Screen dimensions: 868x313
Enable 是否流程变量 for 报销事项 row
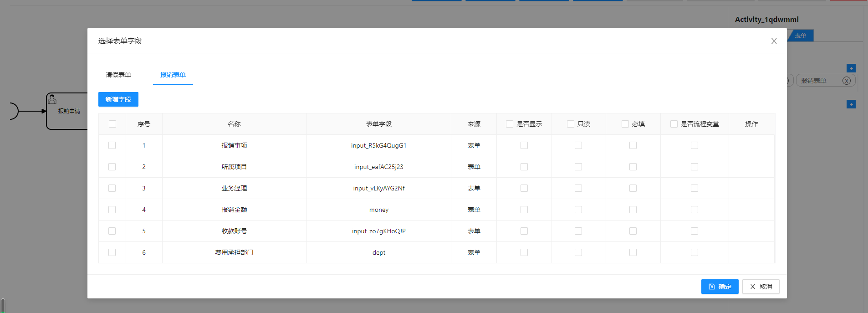coord(694,145)
